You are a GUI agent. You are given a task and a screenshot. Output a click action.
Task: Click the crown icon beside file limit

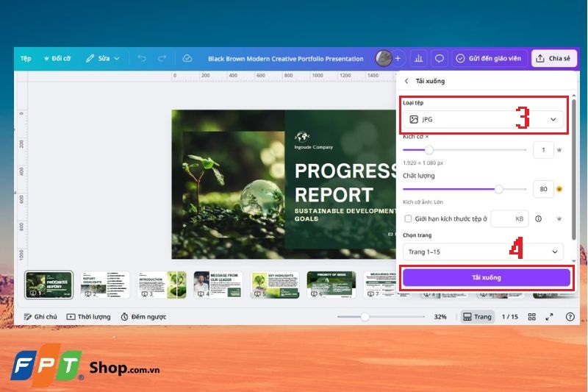(559, 218)
